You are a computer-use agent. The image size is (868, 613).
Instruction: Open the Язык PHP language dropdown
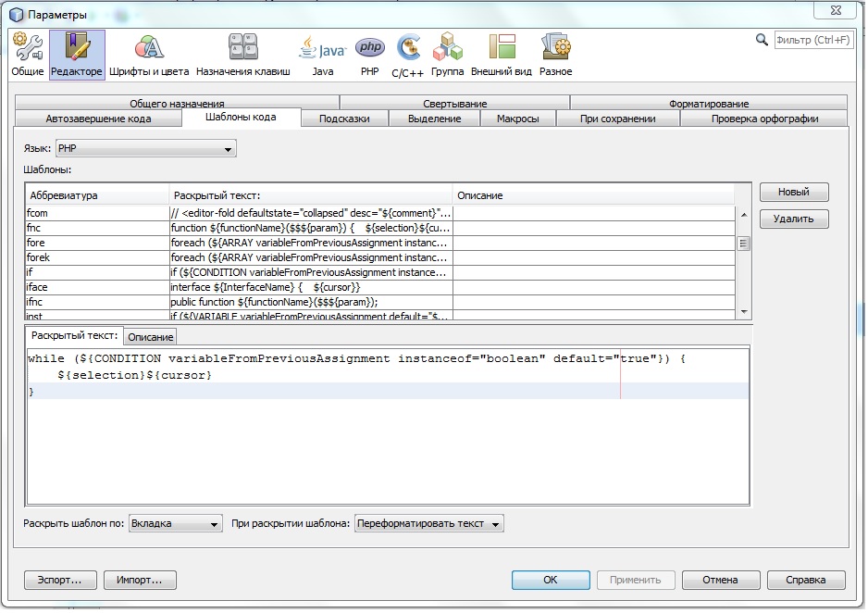tap(146, 148)
